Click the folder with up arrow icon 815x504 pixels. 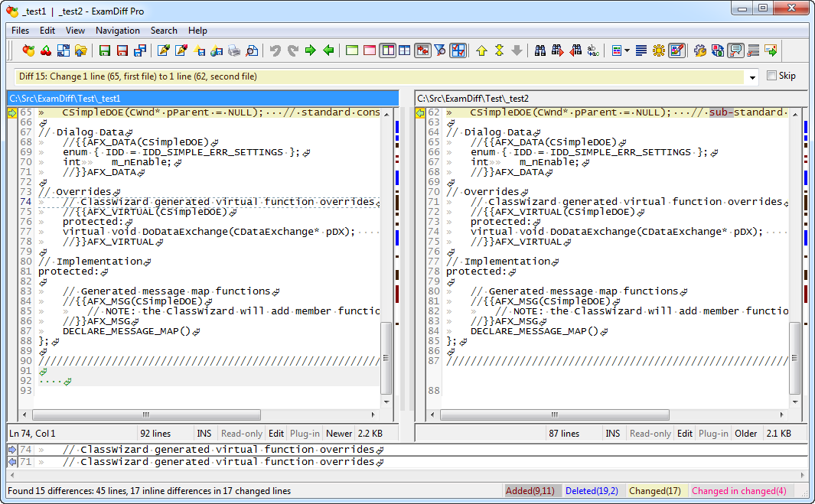pyautogui.click(x=80, y=50)
